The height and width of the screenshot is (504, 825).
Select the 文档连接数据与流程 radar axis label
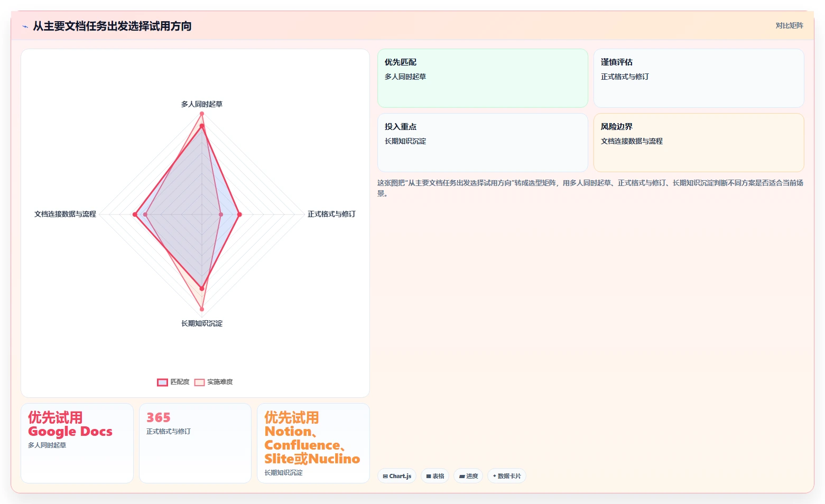66,214
